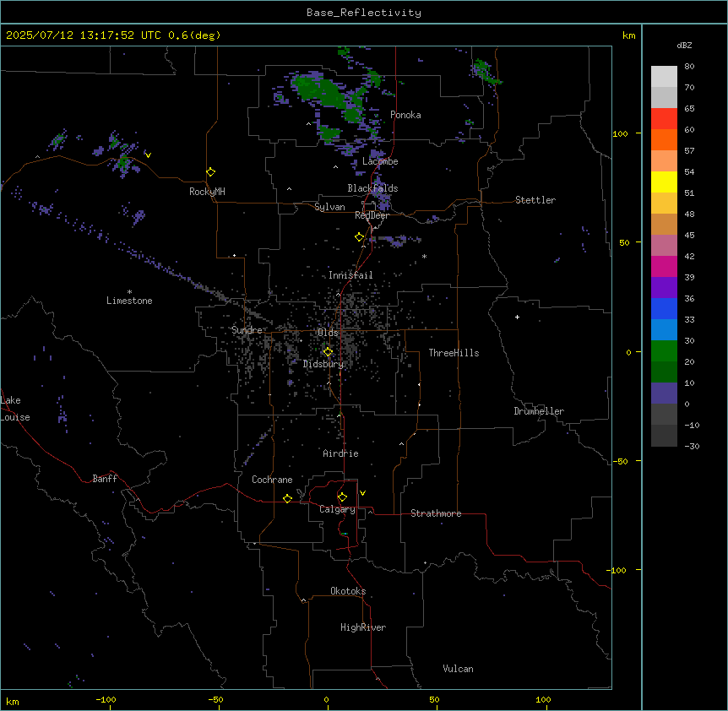Screen dimensions: 728x711
Task: Click the HighRiver label
Action: [363, 627]
